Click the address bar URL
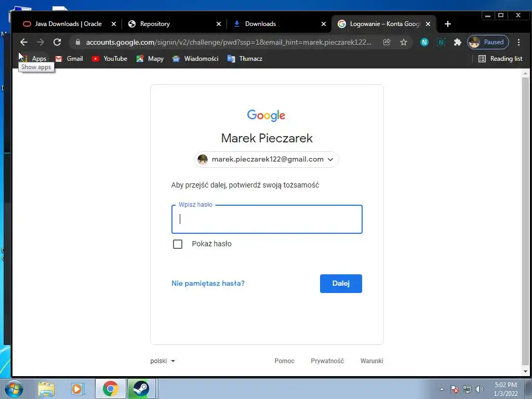 pyautogui.click(x=229, y=42)
